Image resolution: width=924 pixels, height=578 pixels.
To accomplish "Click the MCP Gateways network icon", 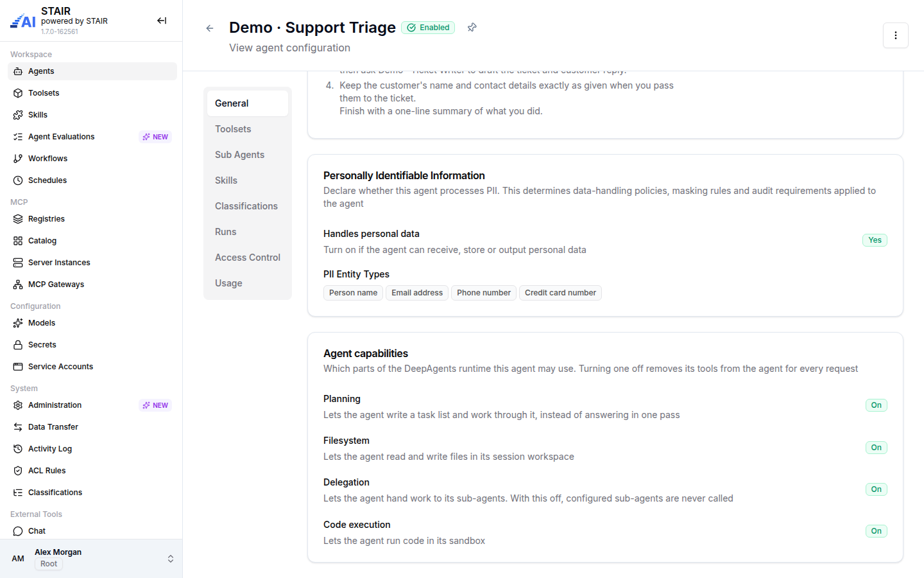I will point(18,285).
